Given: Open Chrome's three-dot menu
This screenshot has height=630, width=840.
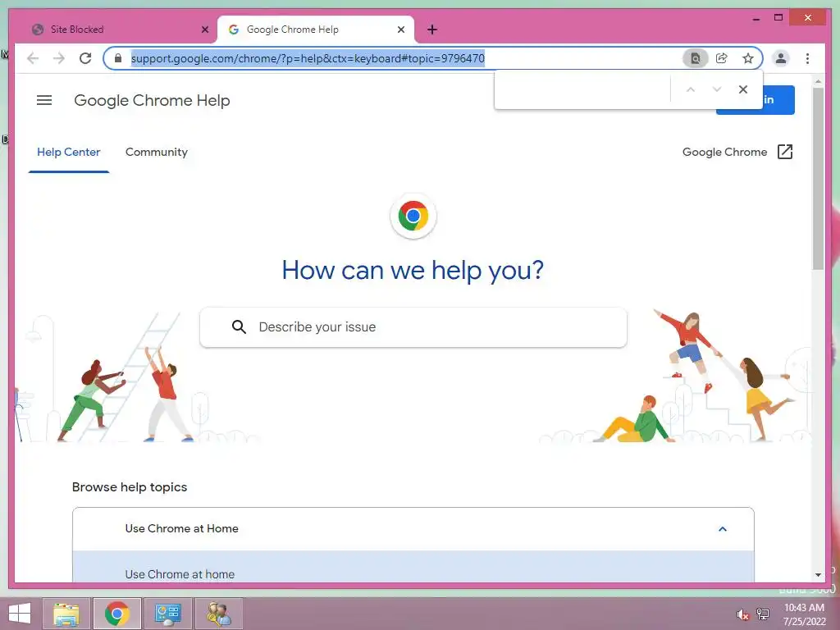Looking at the screenshot, I should click(807, 58).
